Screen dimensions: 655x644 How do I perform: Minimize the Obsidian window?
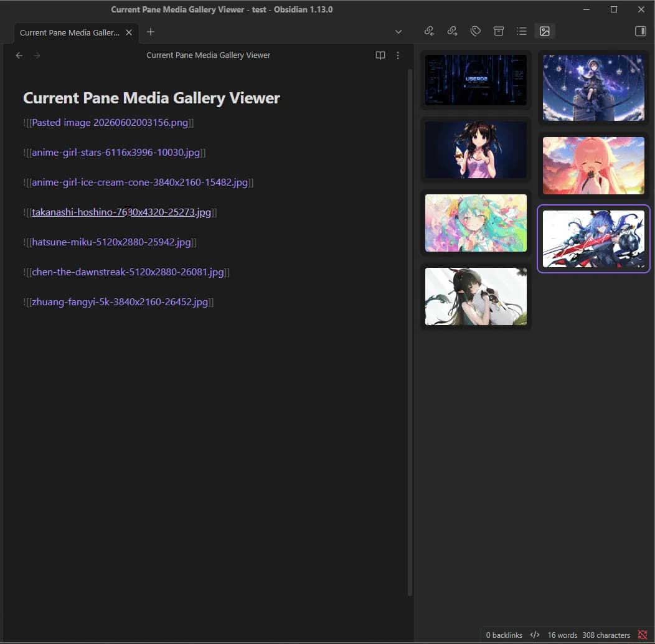coord(587,9)
